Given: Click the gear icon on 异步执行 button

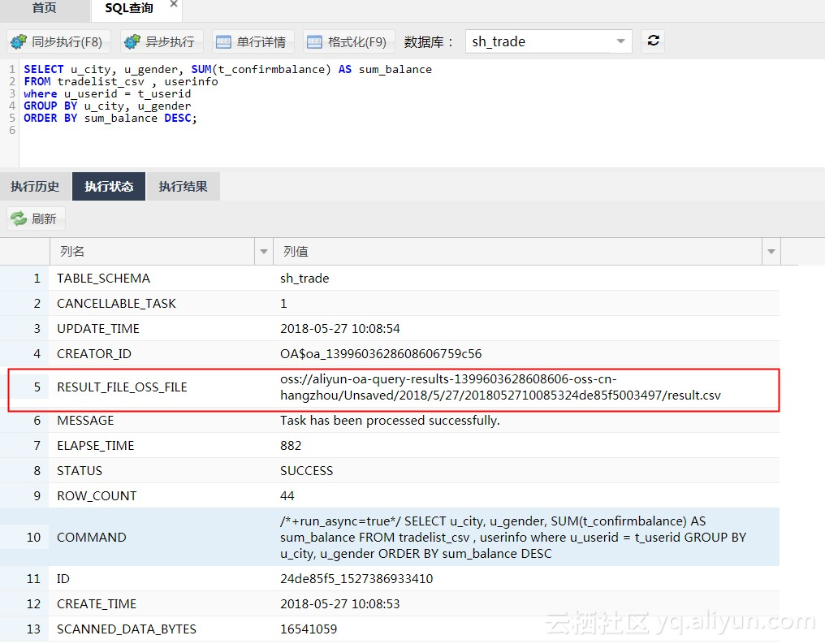Looking at the screenshot, I should (x=132, y=41).
